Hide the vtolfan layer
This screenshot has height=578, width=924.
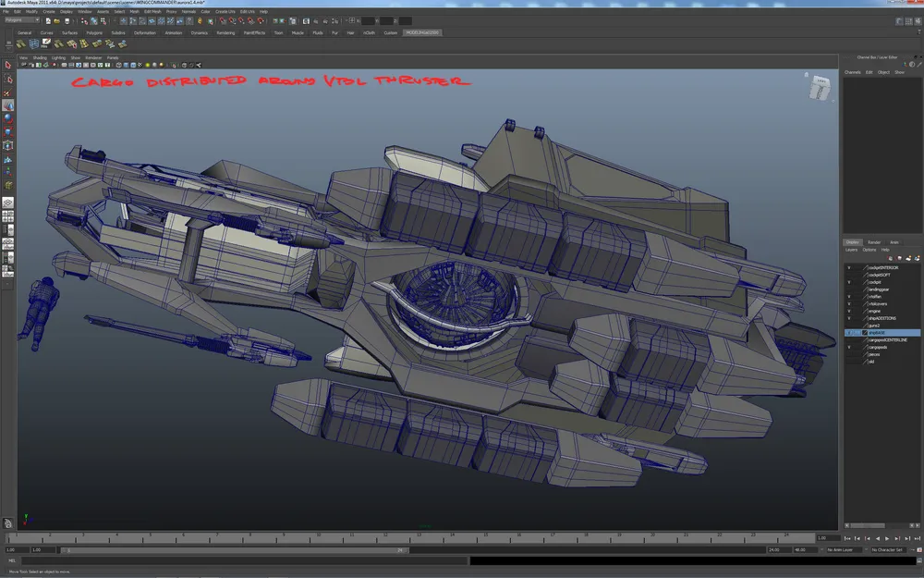coord(849,296)
